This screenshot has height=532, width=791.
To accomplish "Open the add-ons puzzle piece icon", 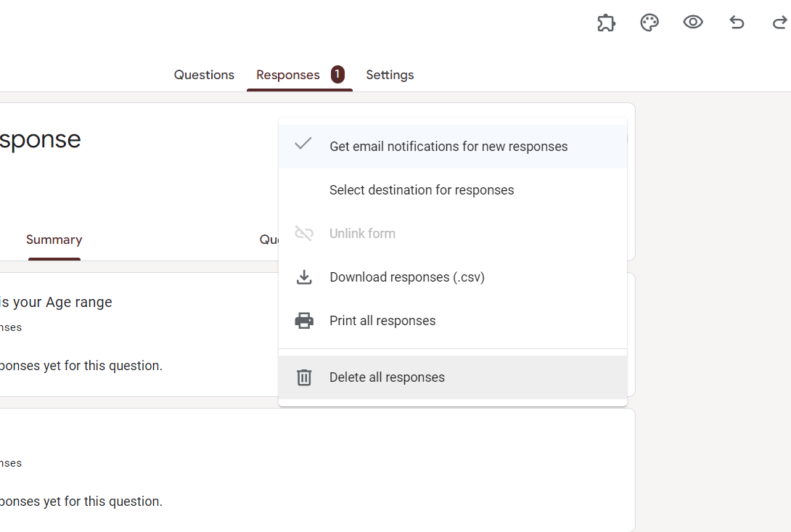I will 606,22.
